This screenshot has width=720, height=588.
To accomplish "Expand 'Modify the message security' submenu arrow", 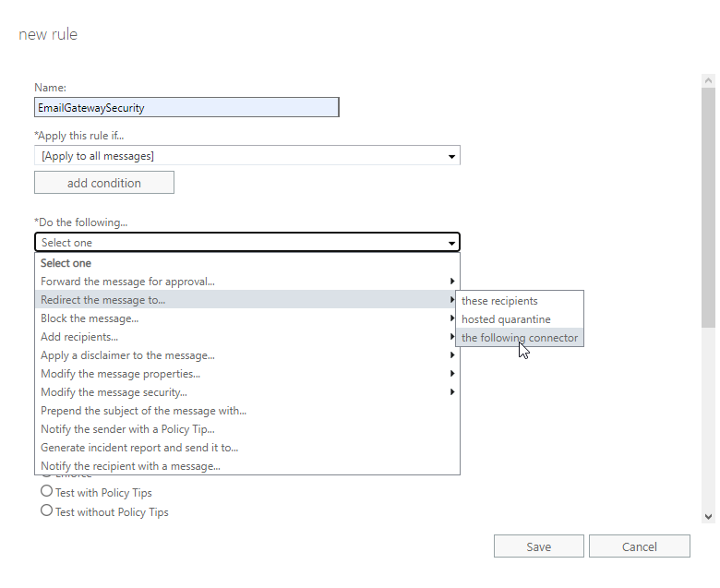I will 451,392.
